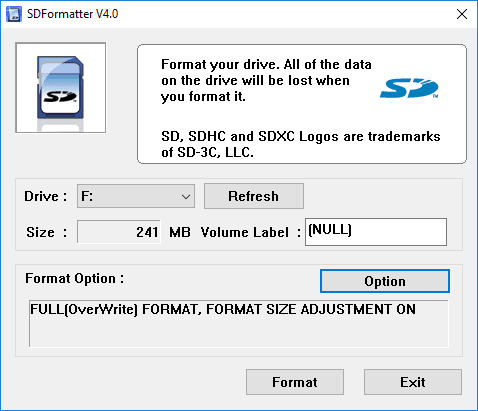Open the format Option settings
478x411 pixels.
(x=385, y=281)
